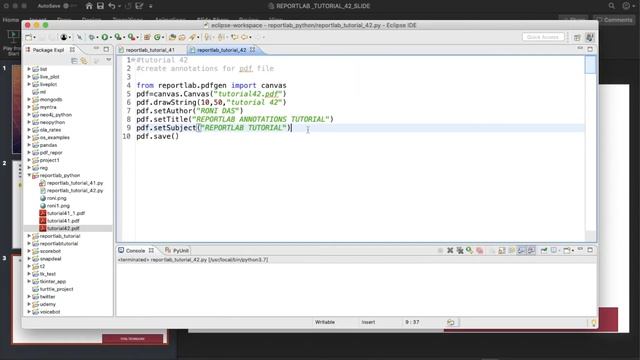Click the macOS Spotlight search icon
The height and width of the screenshot is (360, 640).
pyautogui.click(x=611, y=6)
